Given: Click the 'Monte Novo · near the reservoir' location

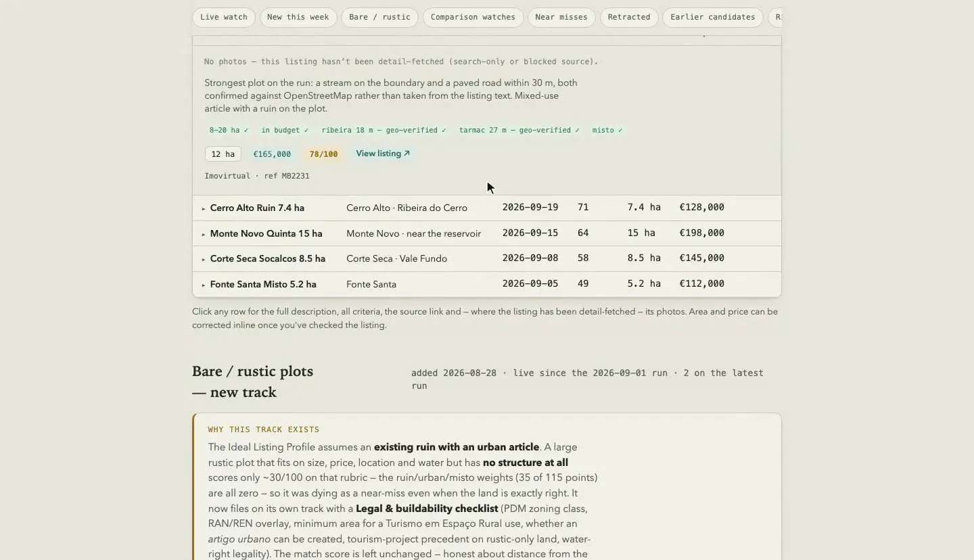Looking at the screenshot, I should click(x=413, y=233).
